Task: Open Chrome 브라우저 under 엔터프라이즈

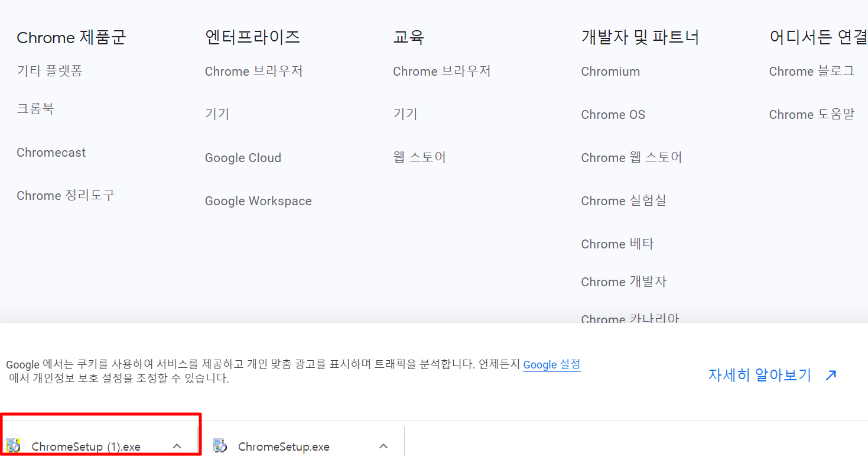Action: click(x=253, y=72)
